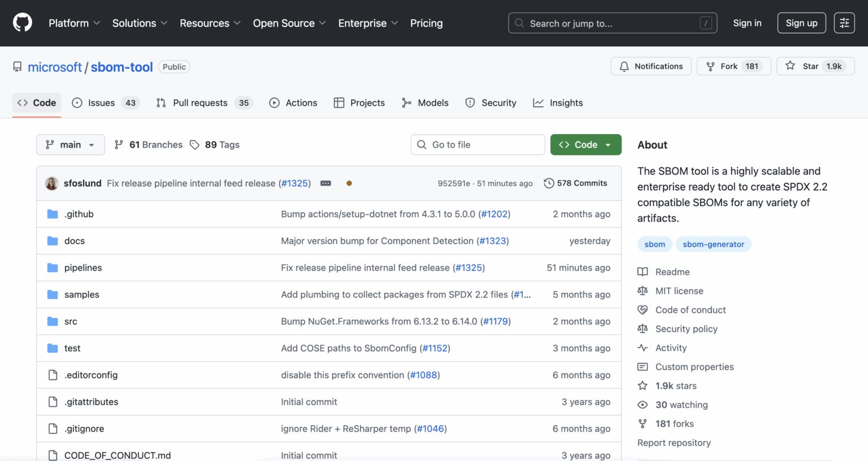This screenshot has width=868, height=461.
Task: Open the main branch selector dropdown
Action: [x=70, y=145]
